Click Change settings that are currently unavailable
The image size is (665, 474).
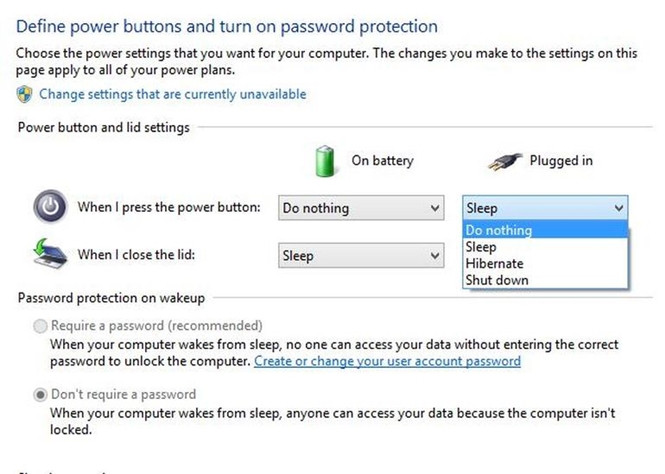click(173, 94)
